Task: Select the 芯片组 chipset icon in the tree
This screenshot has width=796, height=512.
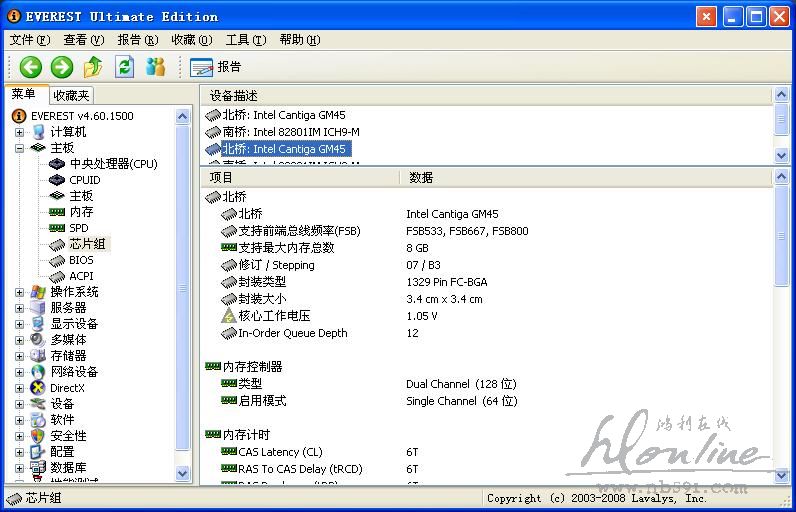Action: 57,245
